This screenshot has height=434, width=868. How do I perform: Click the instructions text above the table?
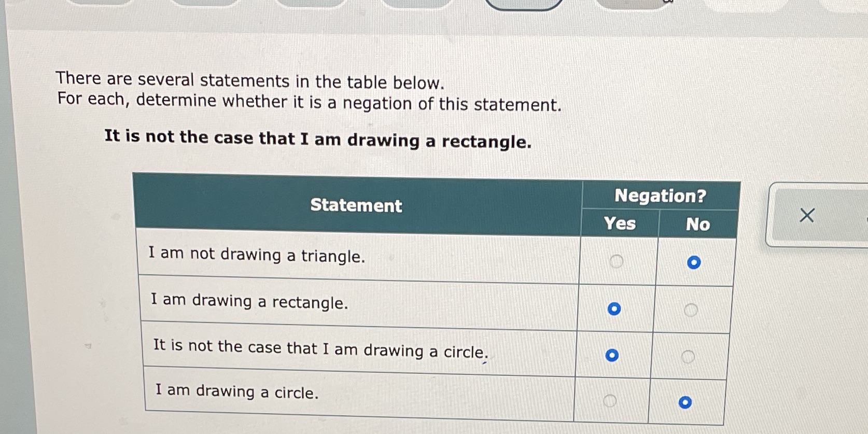pos(310,91)
